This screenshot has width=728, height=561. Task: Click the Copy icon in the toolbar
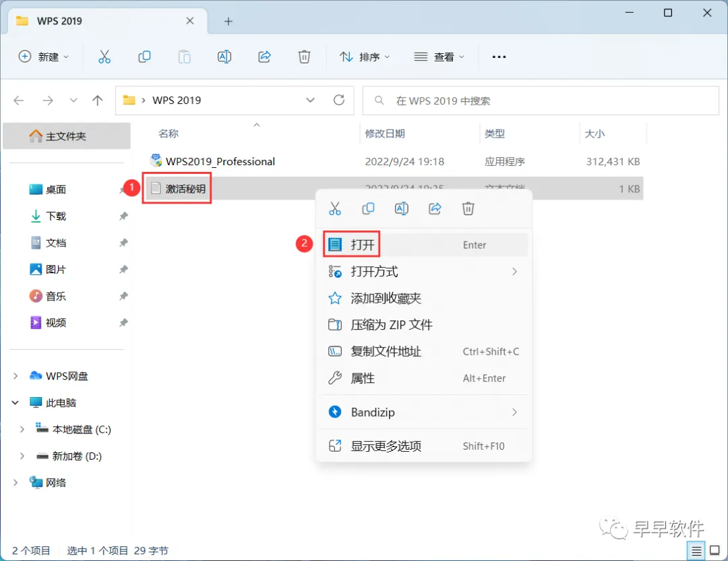144,57
